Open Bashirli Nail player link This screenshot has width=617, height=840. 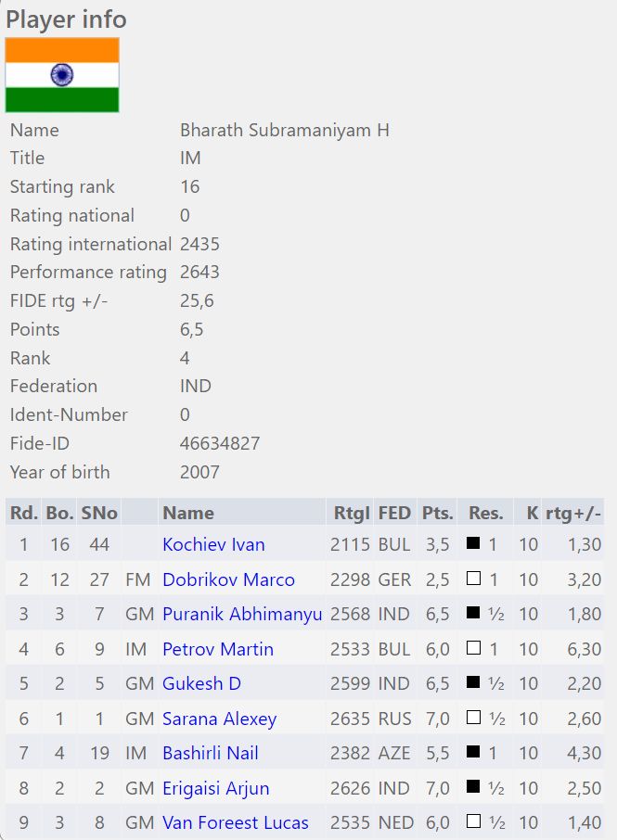(210, 753)
